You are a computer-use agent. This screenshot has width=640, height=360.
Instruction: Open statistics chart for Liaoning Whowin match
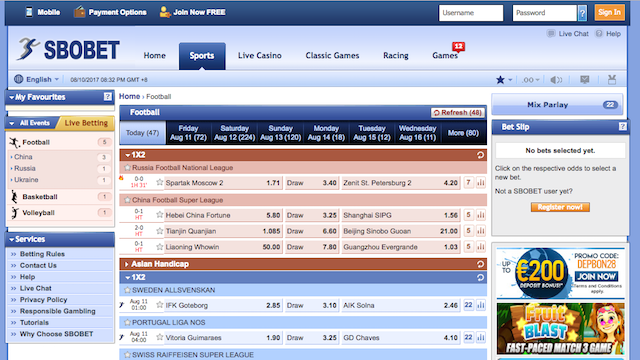481,247
